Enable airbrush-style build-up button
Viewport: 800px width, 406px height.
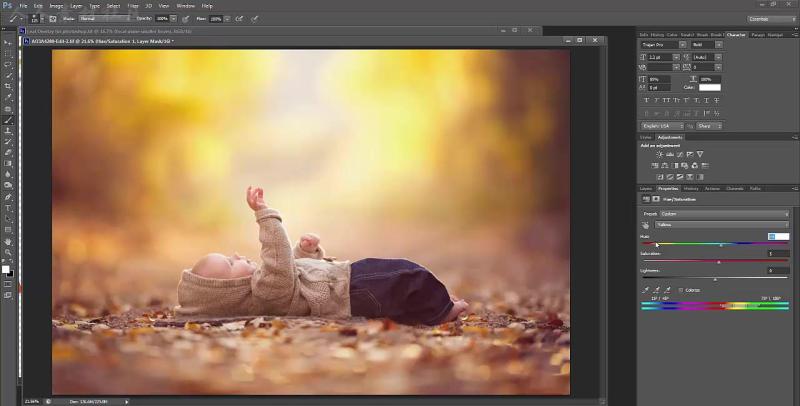coord(239,19)
